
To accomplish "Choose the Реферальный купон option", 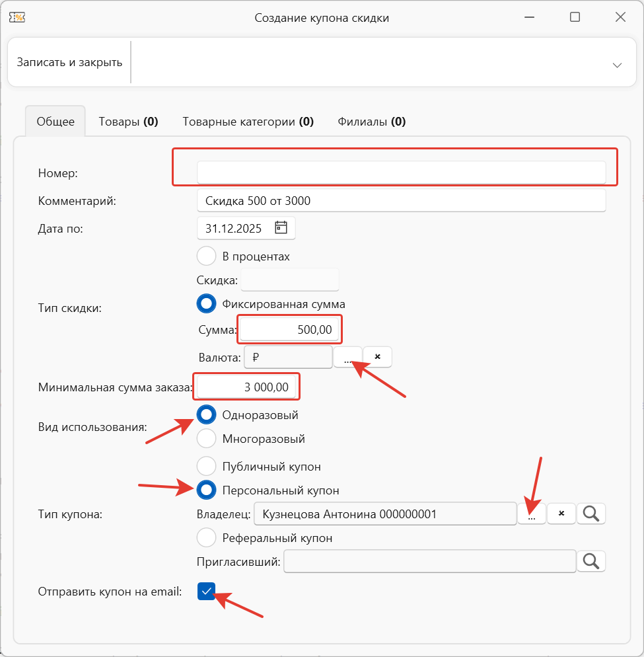I will point(207,537).
